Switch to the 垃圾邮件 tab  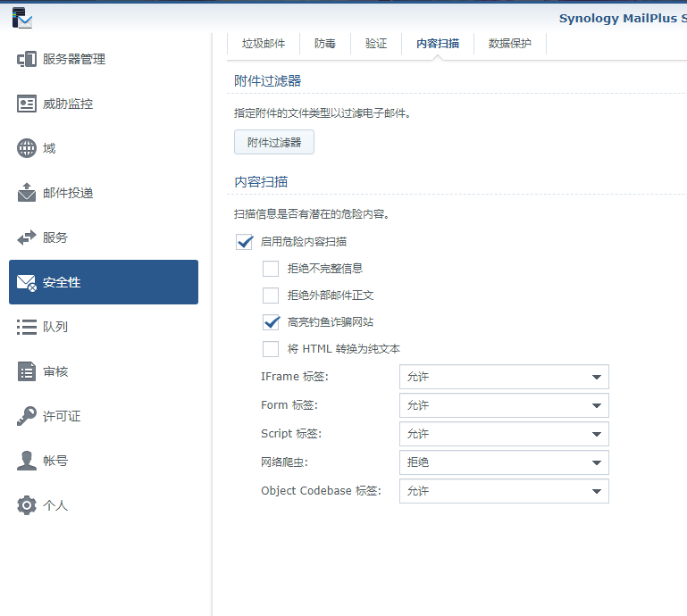pyautogui.click(x=264, y=44)
